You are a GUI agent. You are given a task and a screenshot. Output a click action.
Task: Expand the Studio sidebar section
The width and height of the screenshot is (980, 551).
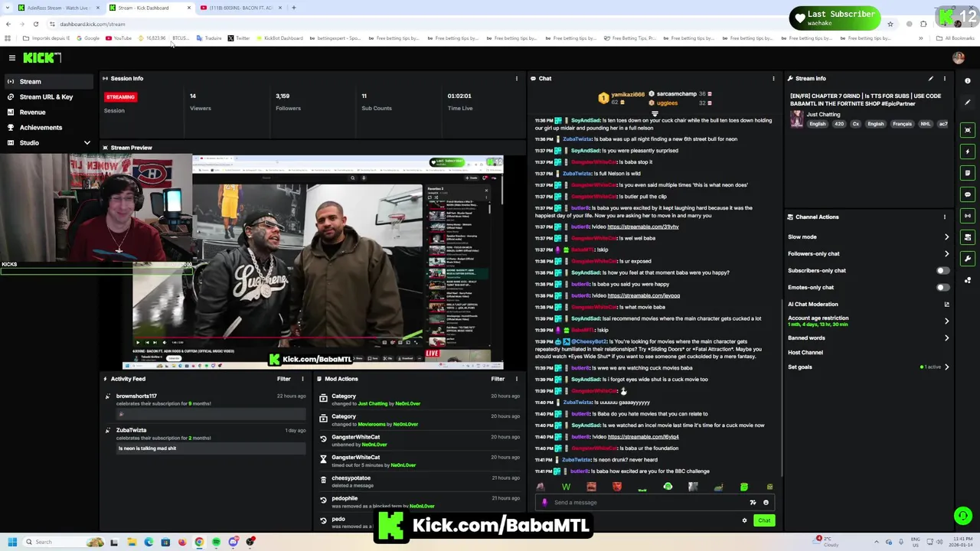click(87, 142)
